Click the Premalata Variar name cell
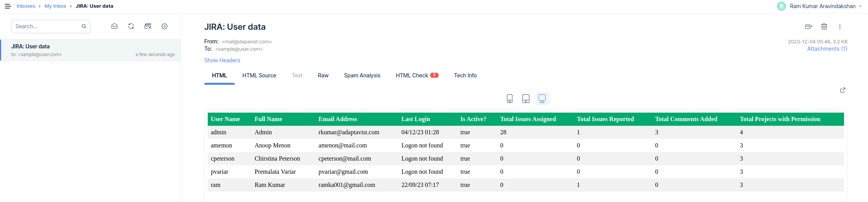Viewport: 868px width, 202px height. coord(275,172)
